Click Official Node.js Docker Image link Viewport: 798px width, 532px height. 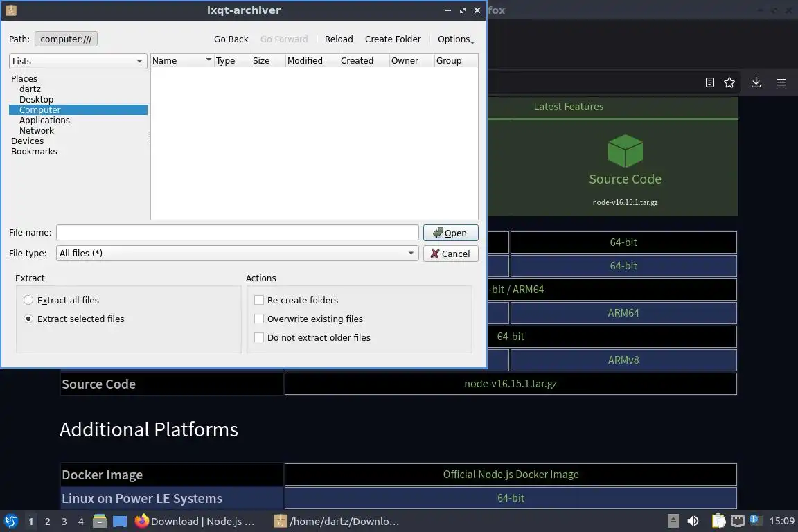click(511, 475)
